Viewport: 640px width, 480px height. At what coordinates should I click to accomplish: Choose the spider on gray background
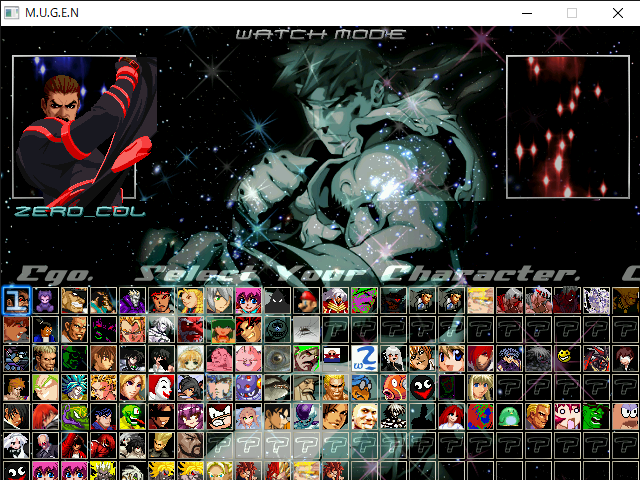306,330
